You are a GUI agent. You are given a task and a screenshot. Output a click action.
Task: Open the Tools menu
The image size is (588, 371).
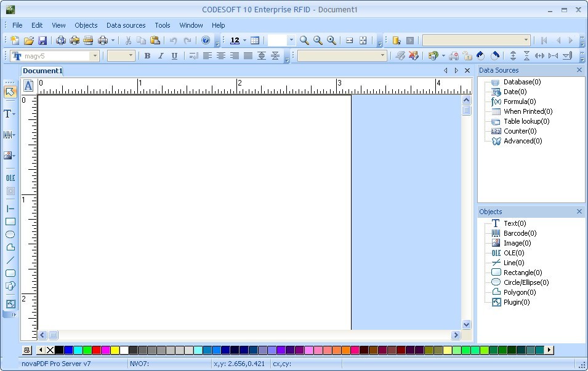tap(163, 25)
